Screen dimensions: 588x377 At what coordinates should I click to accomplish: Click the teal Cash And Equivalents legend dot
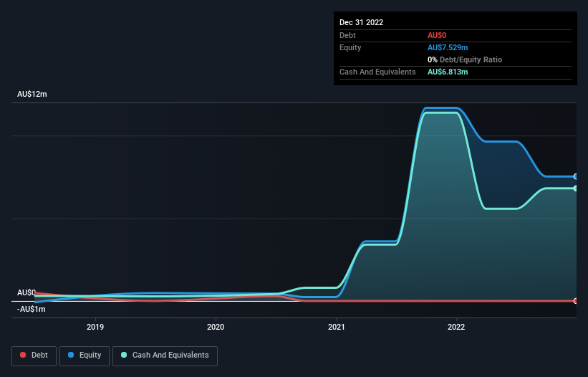click(124, 355)
